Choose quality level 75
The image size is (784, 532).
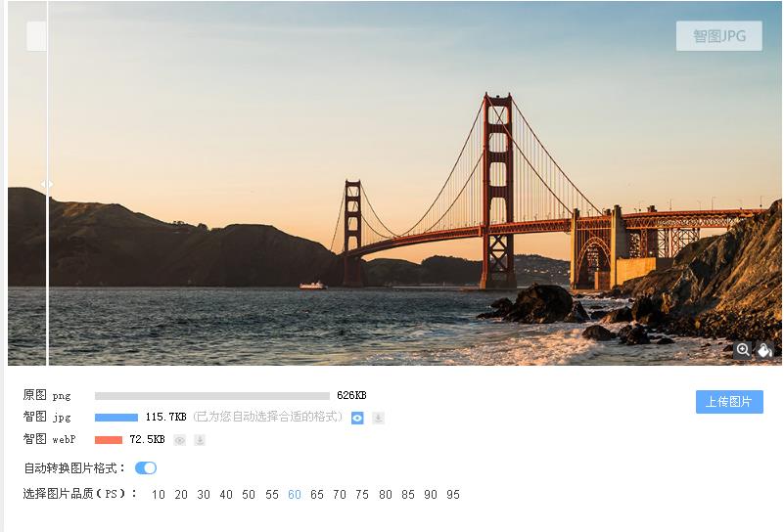click(x=362, y=495)
